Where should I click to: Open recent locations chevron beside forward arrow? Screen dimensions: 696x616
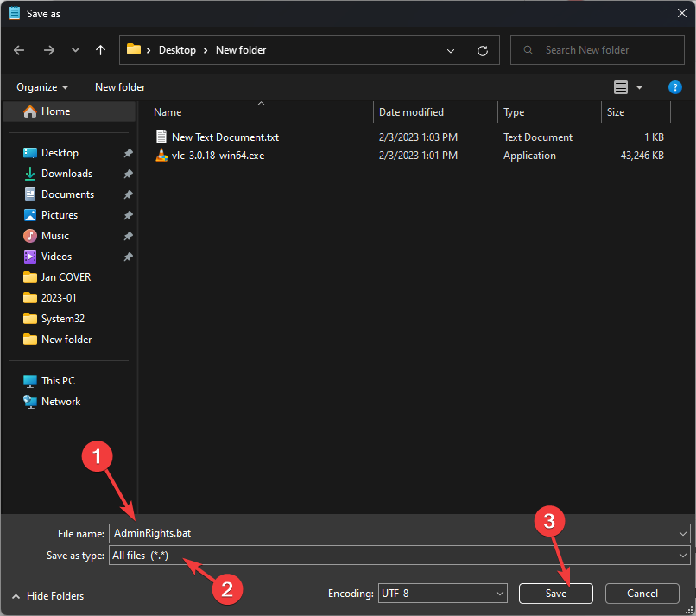coord(75,50)
